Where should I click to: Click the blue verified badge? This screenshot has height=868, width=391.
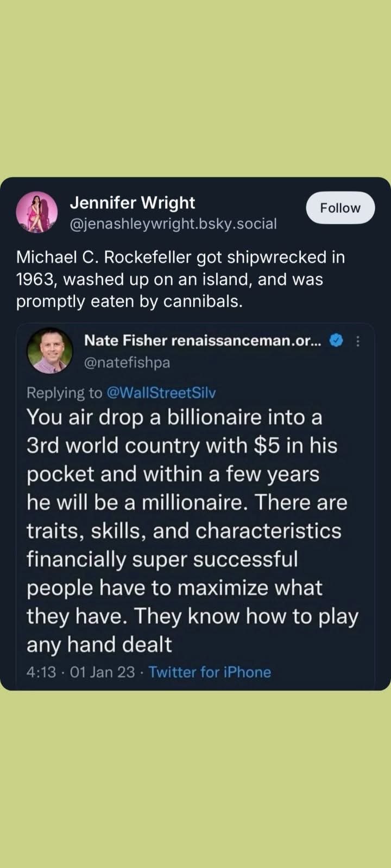pyautogui.click(x=337, y=341)
